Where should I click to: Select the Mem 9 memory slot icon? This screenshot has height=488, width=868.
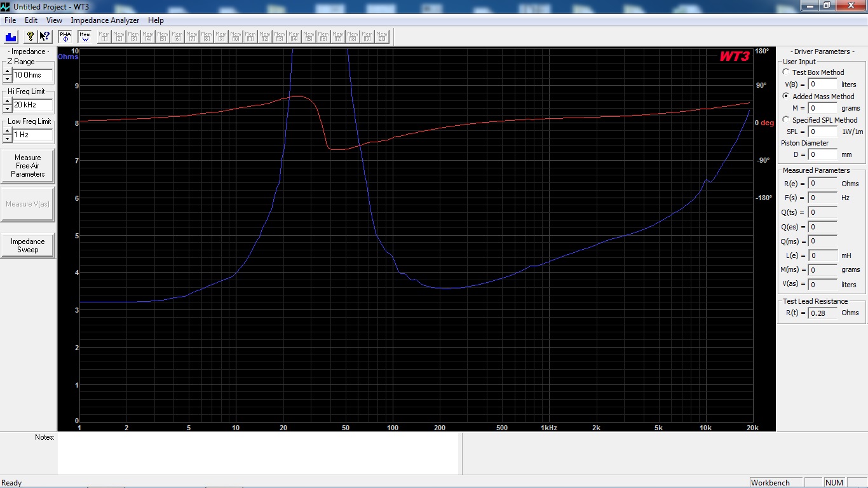coord(221,37)
